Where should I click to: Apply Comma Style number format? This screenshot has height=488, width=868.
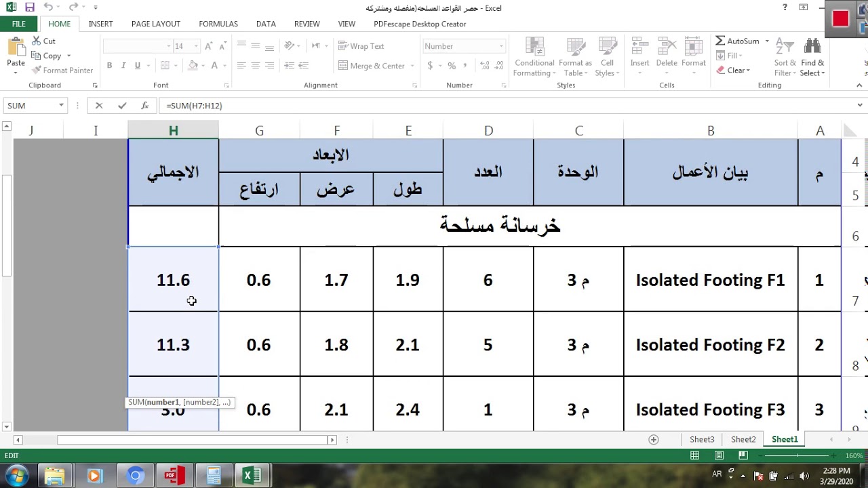(466, 66)
